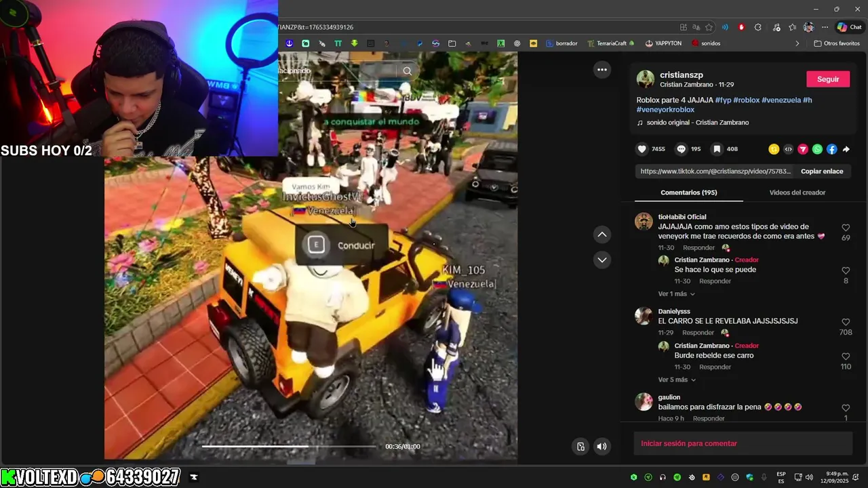868x488 pixels.
Task: Reply to Danielysss's comment
Action: click(698, 333)
